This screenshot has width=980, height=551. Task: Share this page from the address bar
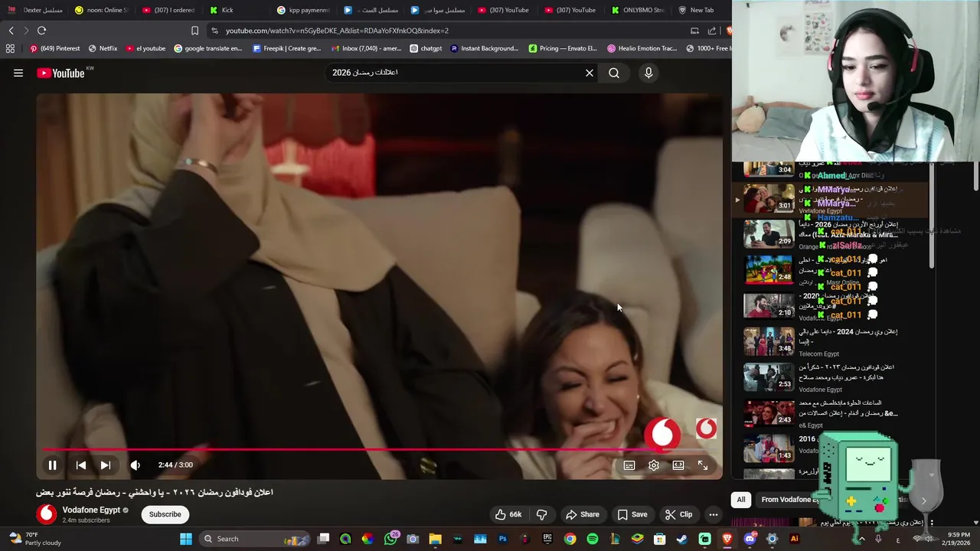pos(712,31)
